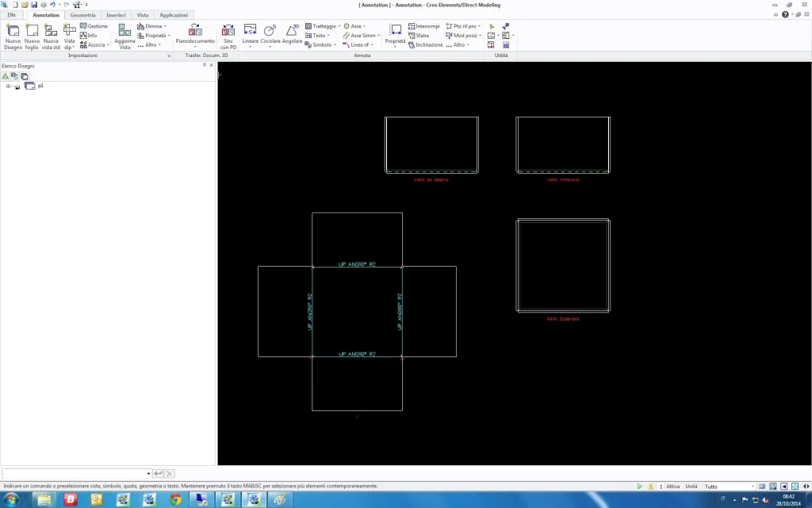Open the File menu

[x=11, y=15]
